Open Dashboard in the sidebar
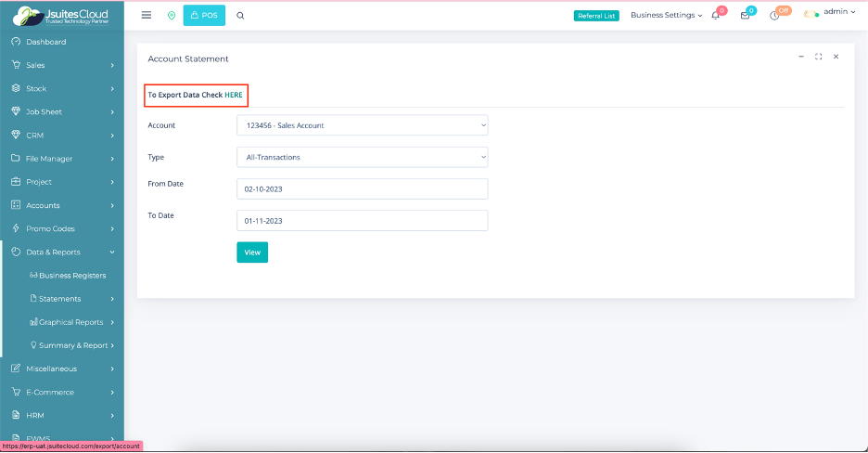 (45, 42)
